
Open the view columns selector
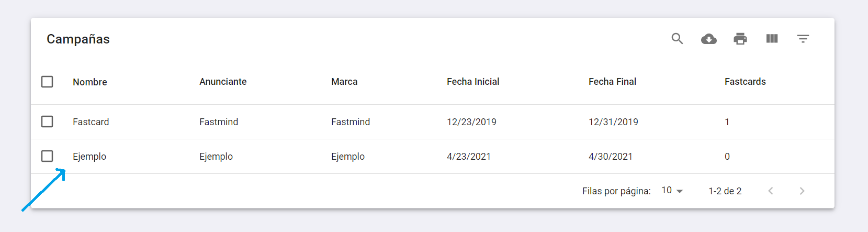(772, 39)
